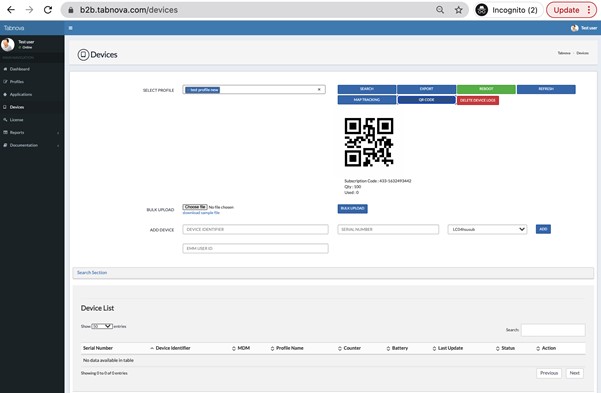This screenshot has width=601, height=393.
Task: Focus the Device List search box
Action: click(553, 330)
